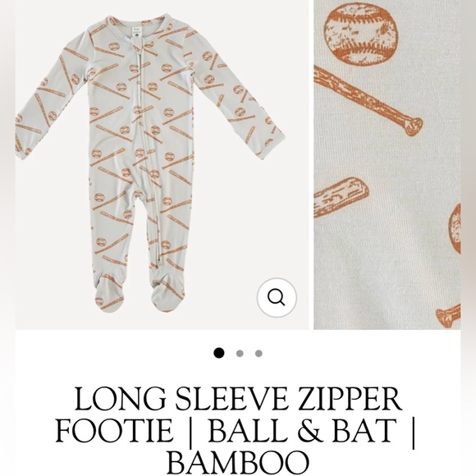View the fabric close-up image
The height and width of the screenshot is (476, 476).
click(387, 165)
